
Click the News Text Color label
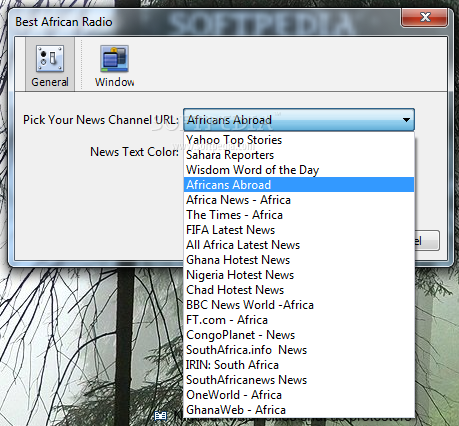point(135,152)
